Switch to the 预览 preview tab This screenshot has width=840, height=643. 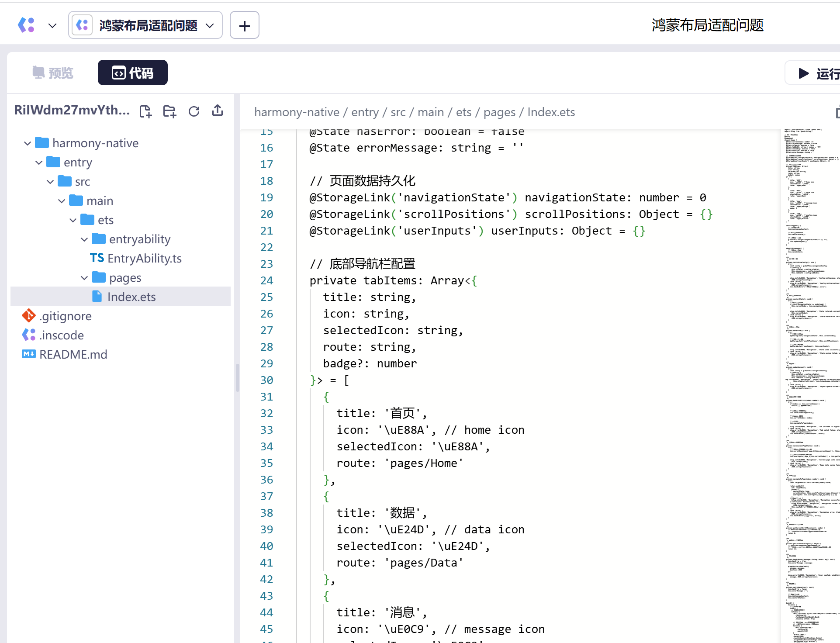pos(53,73)
